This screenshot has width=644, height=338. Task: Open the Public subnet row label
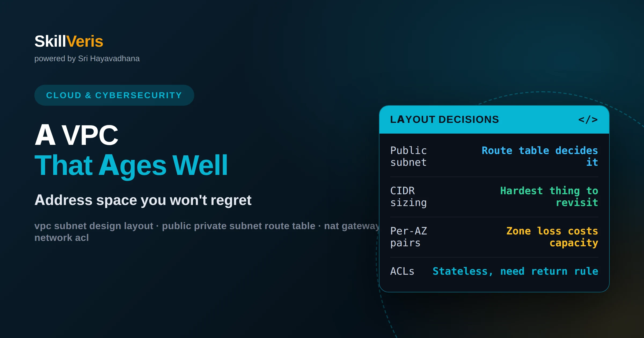click(408, 156)
